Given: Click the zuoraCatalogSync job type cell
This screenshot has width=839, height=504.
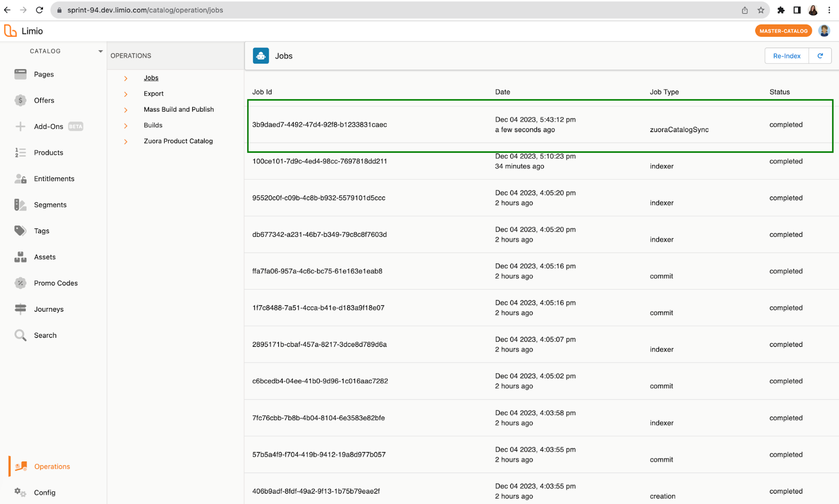Looking at the screenshot, I should click(x=679, y=129).
